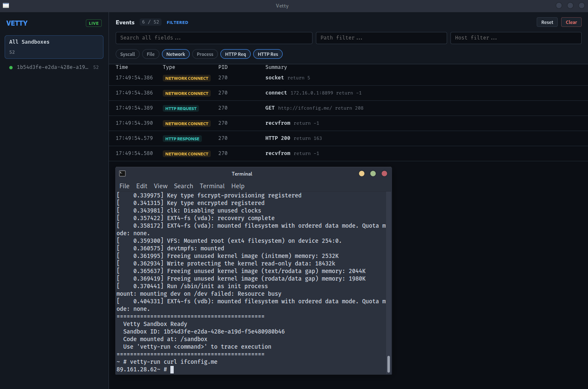Open the GET http://ifconfig.me/ event row
This screenshot has width=588, height=389.
click(x=348, y=108)
